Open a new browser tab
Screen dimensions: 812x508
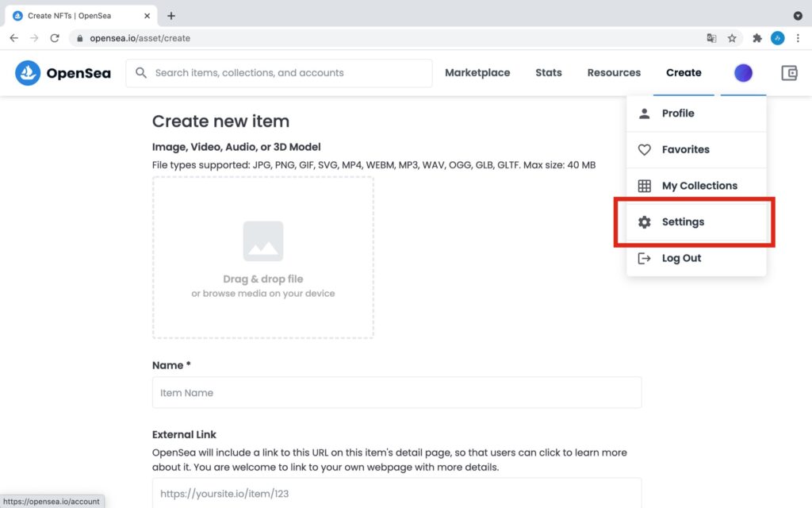(171, 16)
